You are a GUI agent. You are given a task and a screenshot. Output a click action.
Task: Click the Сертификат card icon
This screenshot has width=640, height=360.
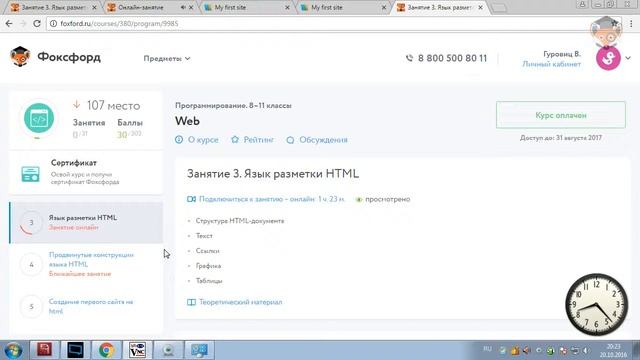click(31, 174)
